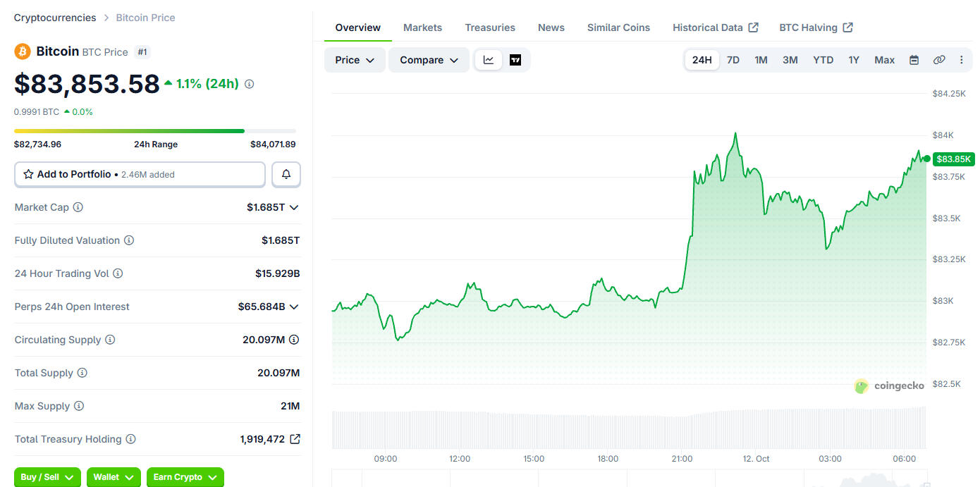
Task: Open external link icon beside 1,919,472
Action: point(295,439)
